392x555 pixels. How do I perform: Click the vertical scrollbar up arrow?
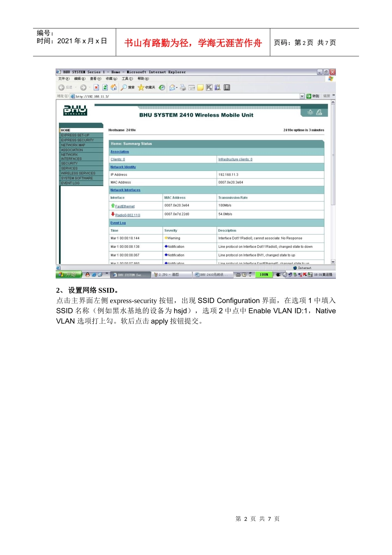tap(333, 102)
